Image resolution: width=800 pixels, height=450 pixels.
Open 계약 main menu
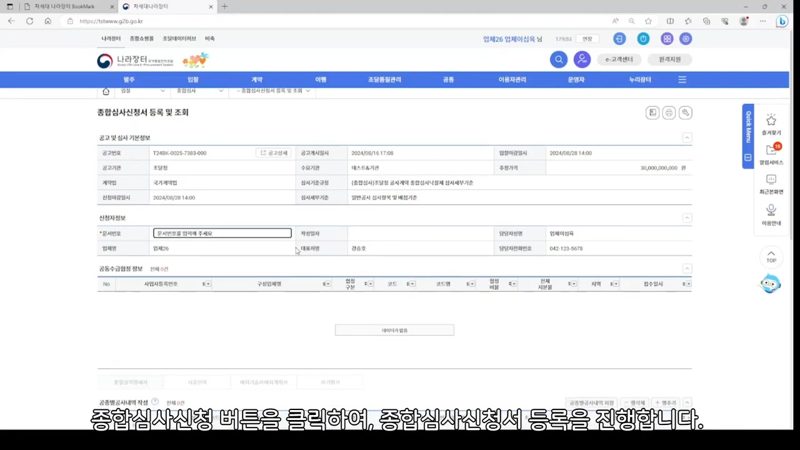coord(257,80)
